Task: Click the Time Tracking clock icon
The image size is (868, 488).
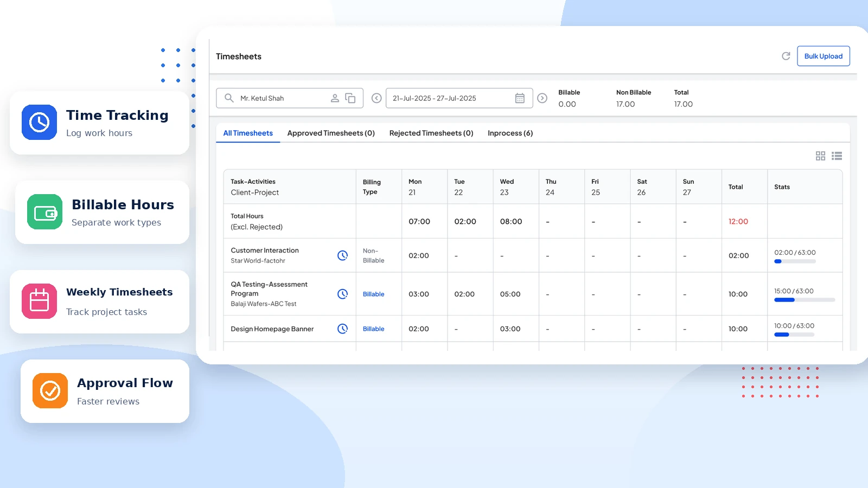Action: pos(39,122)
